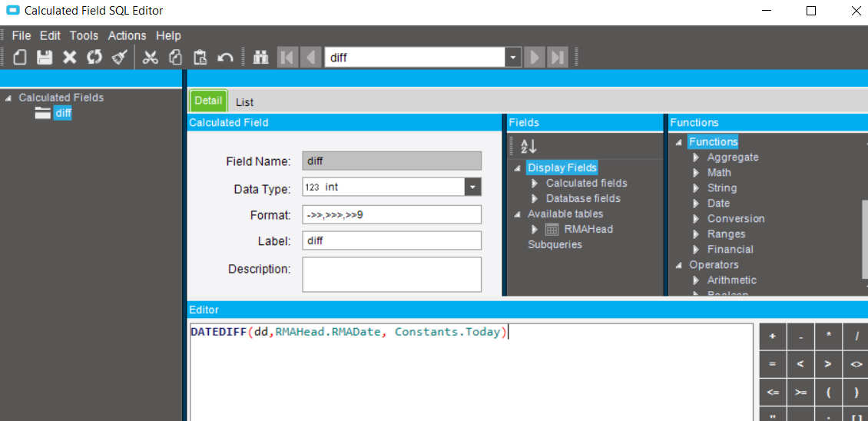Expand the Math functions group
This screenshot has width=868, height=421.
point(697,173)
